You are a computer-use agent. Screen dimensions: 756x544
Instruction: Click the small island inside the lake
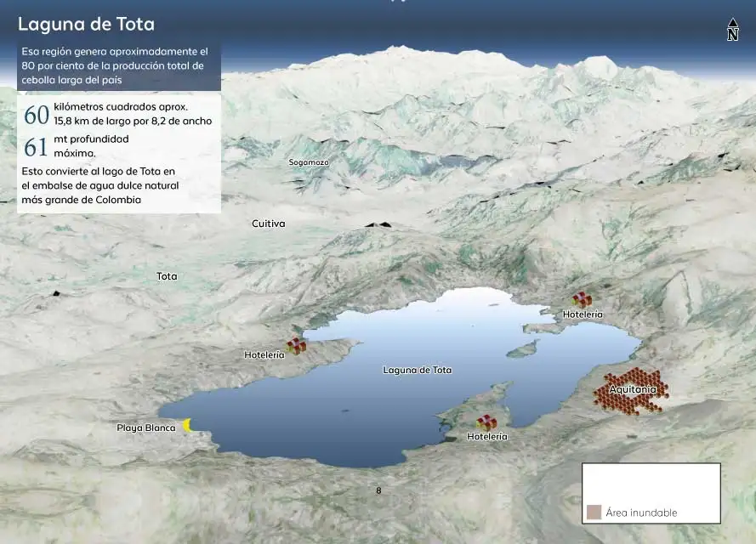click(x=521, y=349)
